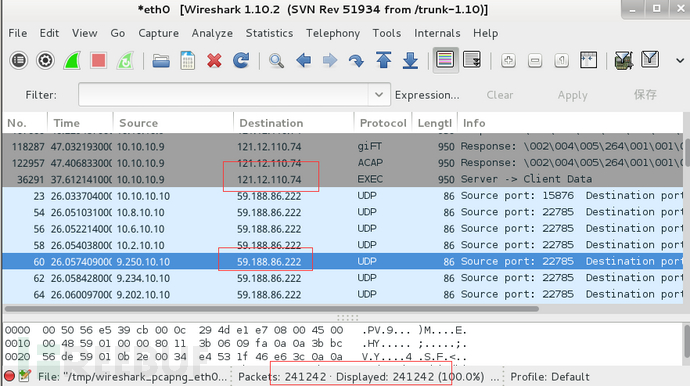
Task: Select packet 56 from 10.6.10.10
Action: point(343,229)
